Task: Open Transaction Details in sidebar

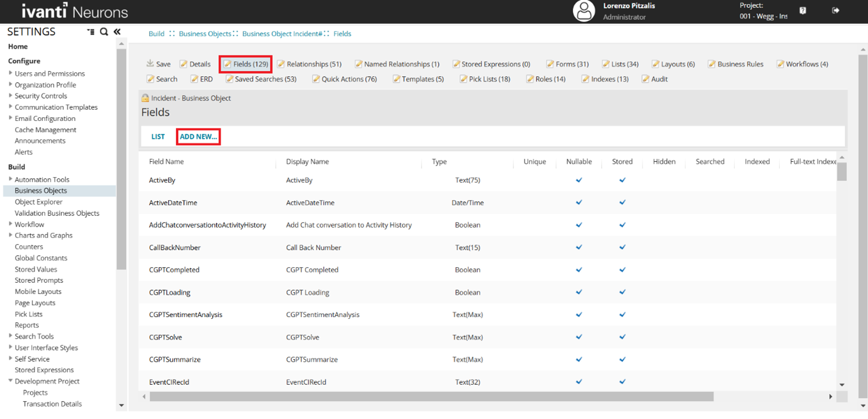Action: coord(52,404)
